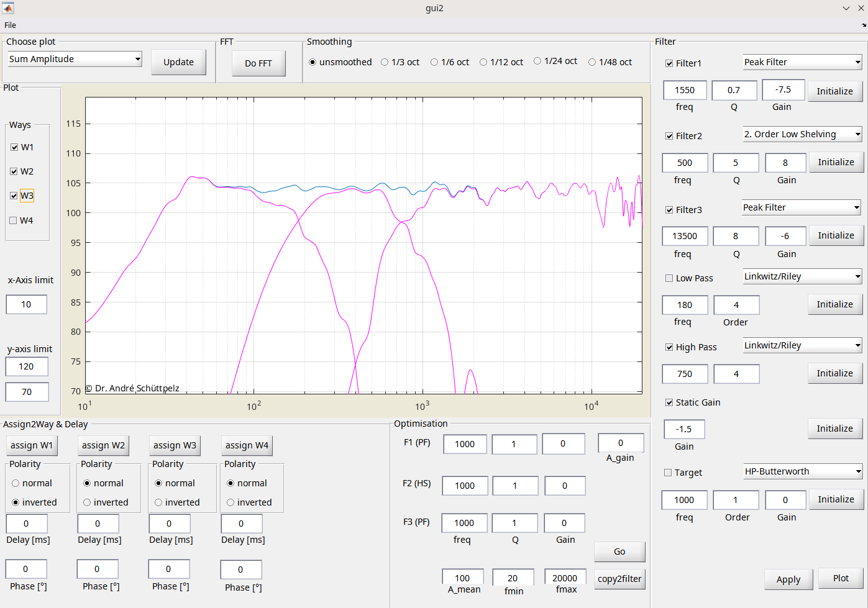Click the copy2filter button
Image resolution: width=868 pixels, height=608 pixels.
tap(619, 579)
